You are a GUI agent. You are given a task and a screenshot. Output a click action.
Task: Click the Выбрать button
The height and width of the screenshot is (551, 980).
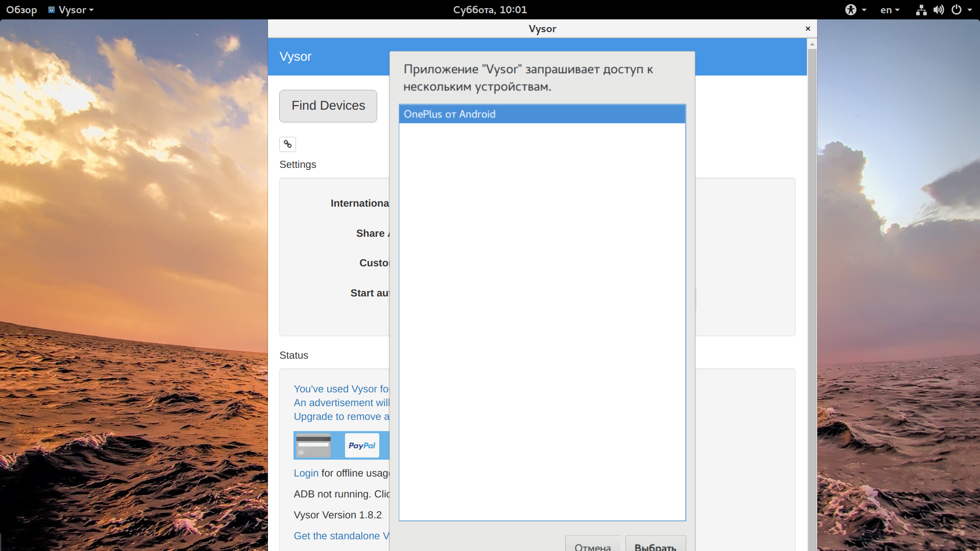click(x=655, y=544)
